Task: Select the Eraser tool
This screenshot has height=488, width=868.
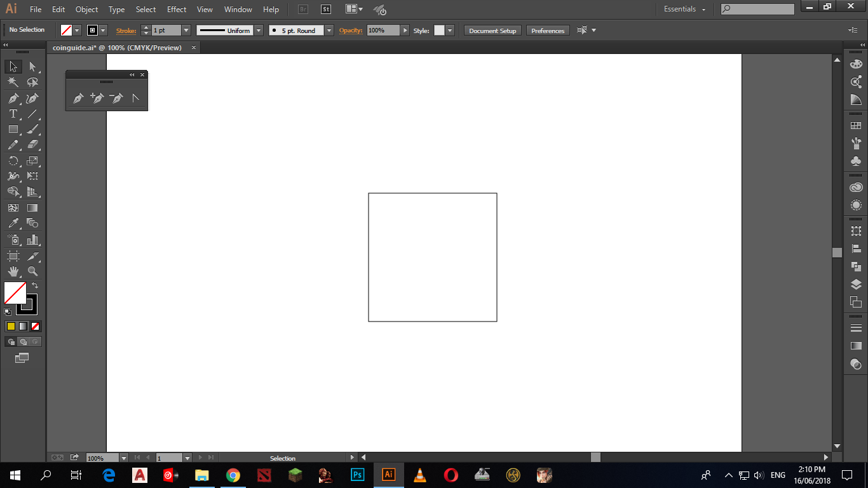Action: pyautogui.click(x=32, y=145)
